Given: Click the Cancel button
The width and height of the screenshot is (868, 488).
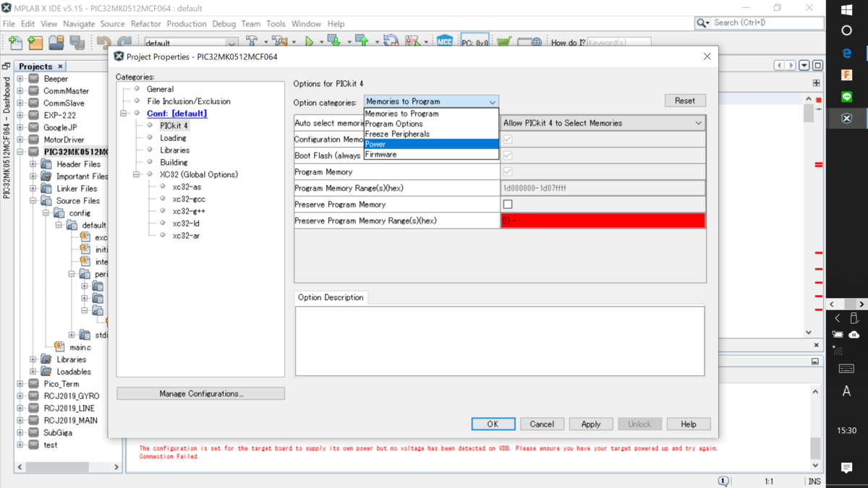Looking at the screenshot, I should click(542, 424).
